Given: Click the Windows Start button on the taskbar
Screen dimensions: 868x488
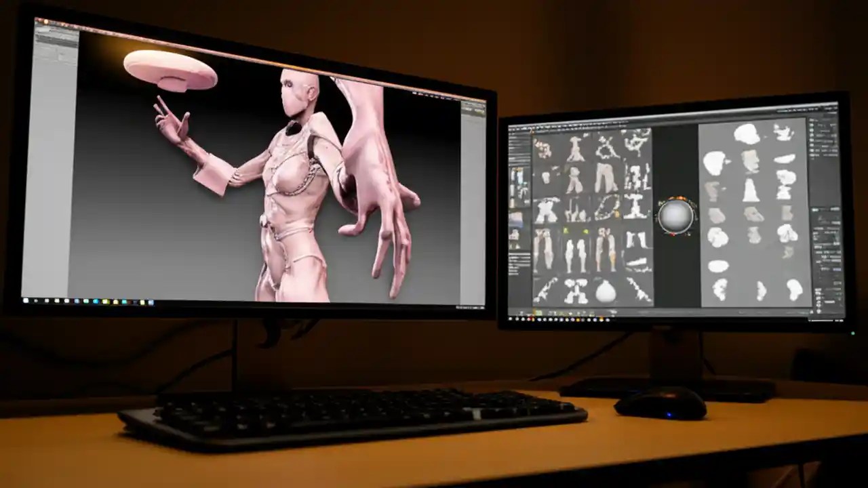Looking at the screenshot, I should [27, 300].
